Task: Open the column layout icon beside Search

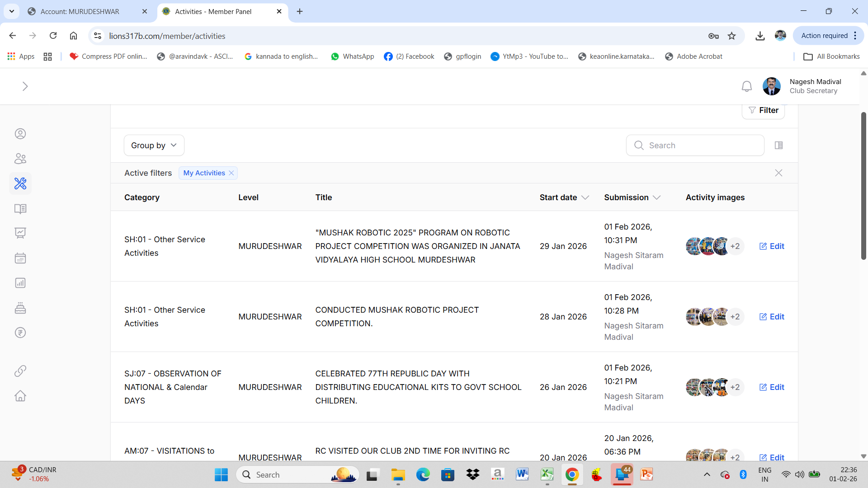Action: click(x=779, y=145)
